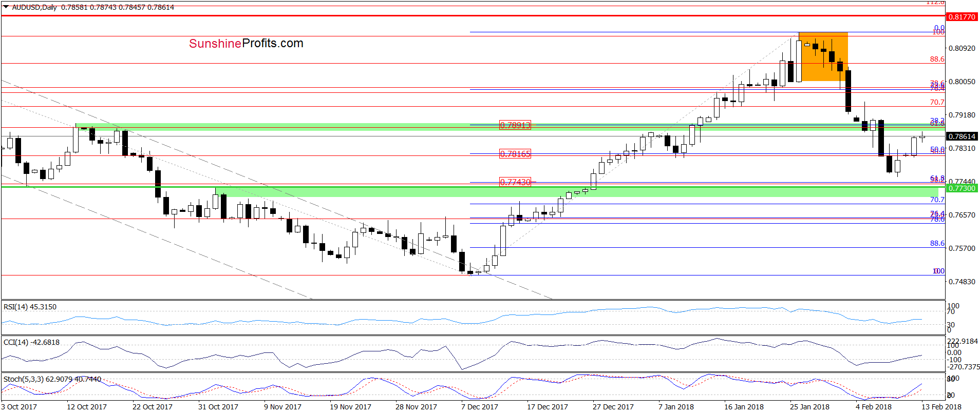Click the 16 Jan 2018 date label

tap(744, 407)
